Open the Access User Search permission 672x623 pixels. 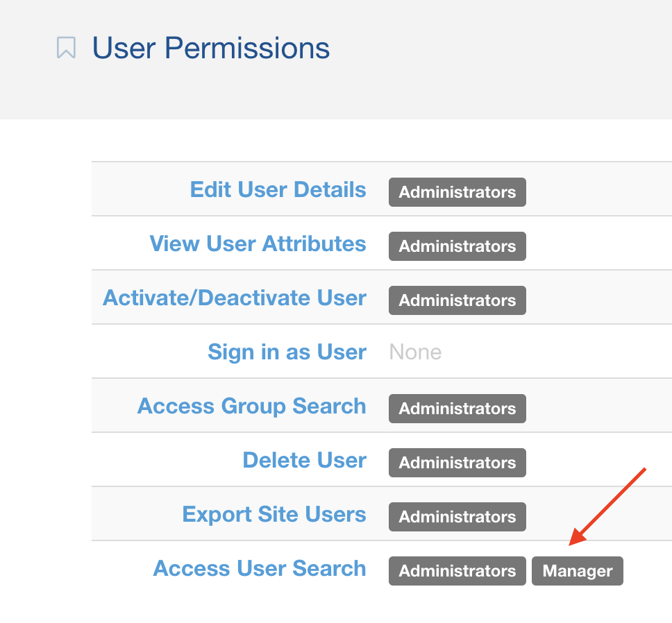pyautogui.click(x=259, y=568)
